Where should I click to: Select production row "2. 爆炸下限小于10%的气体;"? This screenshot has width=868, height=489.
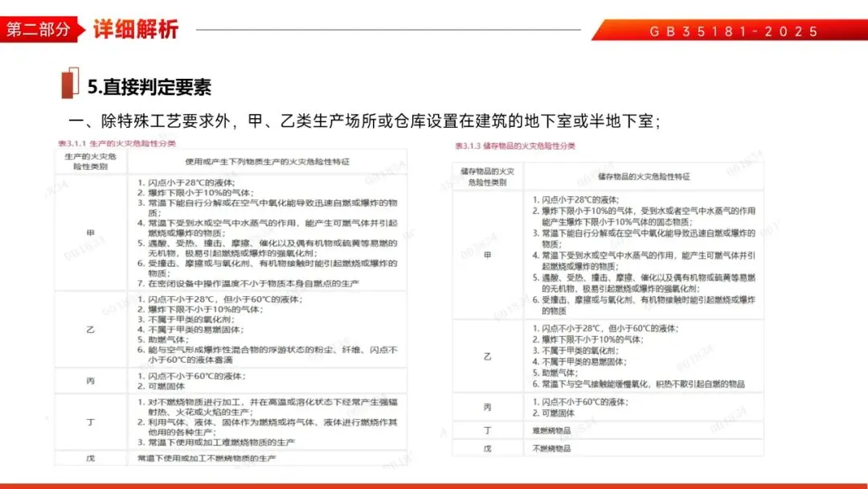[x=195, y=193]
